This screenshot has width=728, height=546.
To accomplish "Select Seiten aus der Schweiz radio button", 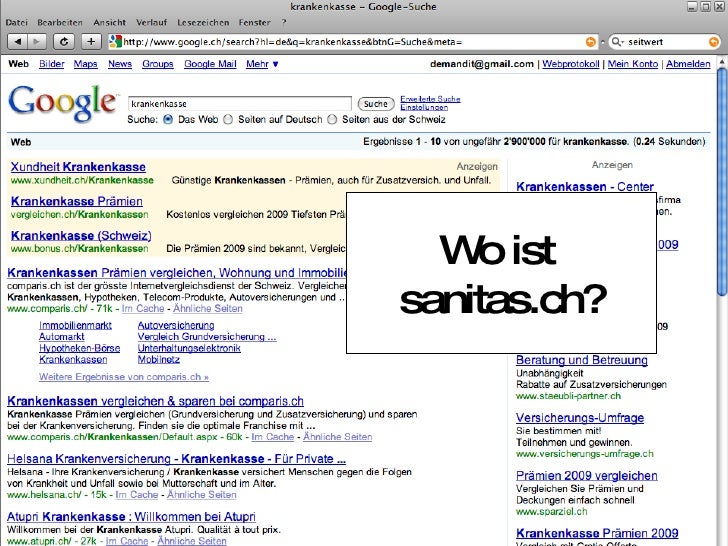I will click(x=332, y=120).
